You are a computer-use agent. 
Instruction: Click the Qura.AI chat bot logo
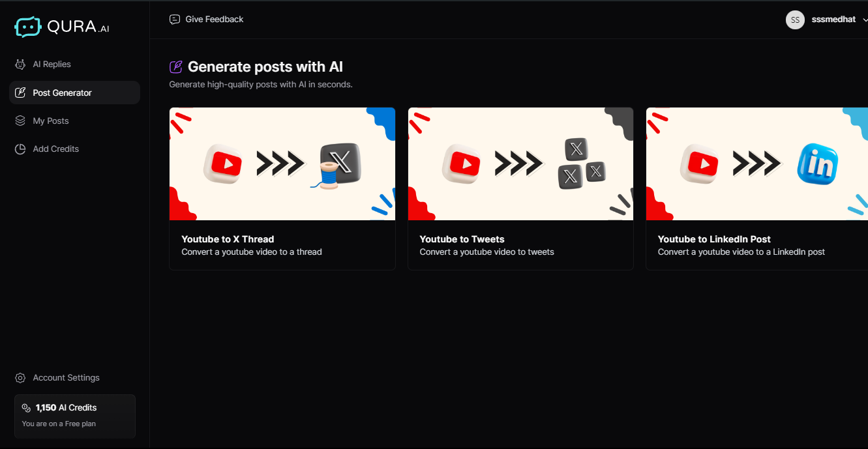tap(28, 27)
